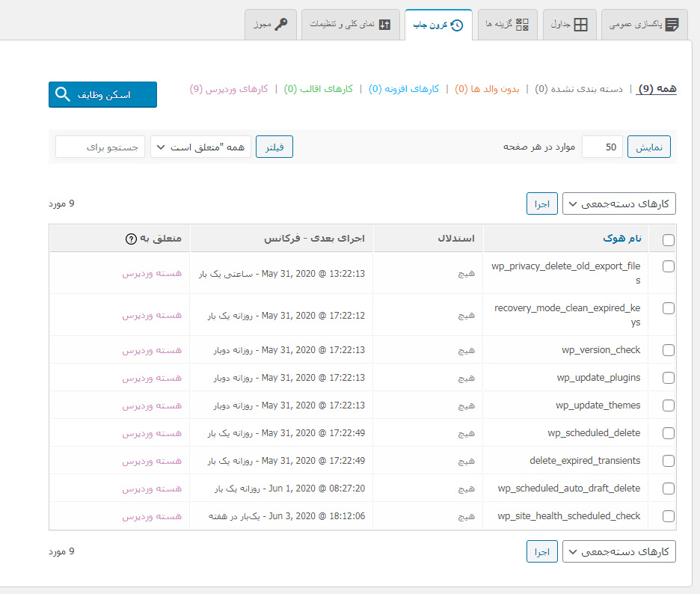Tick the wp_scheduled_delete checkbox
700x594 pixels.
tap(669, 433)
